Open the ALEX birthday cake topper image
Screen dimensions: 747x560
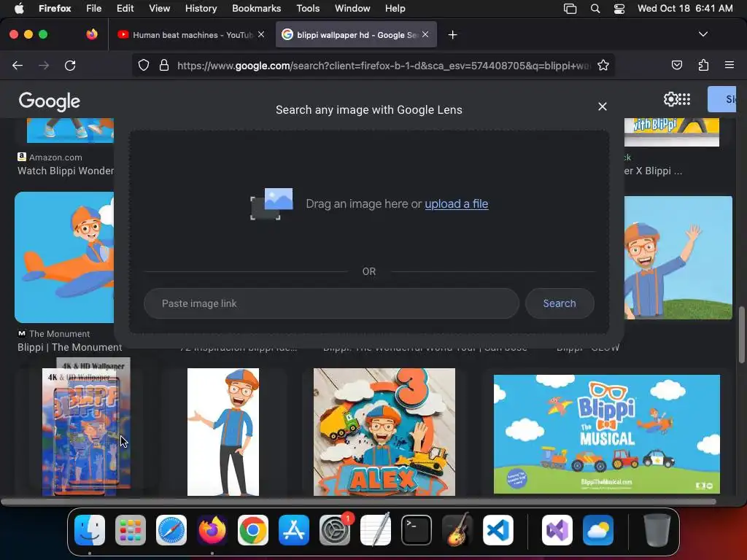384,432
